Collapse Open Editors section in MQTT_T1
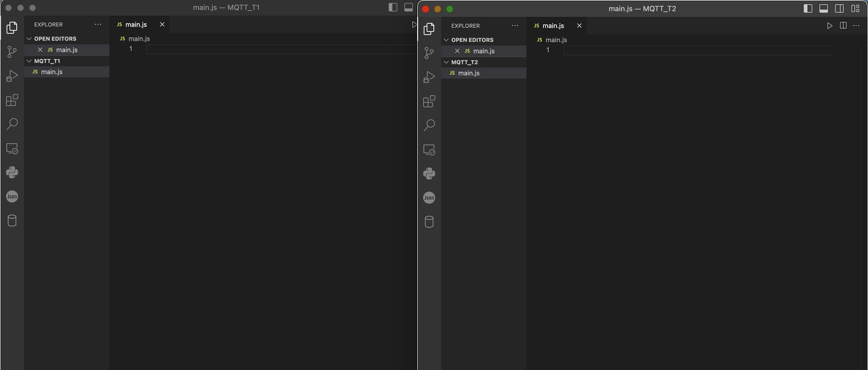 pyautogui.click(x=66, y=39)
